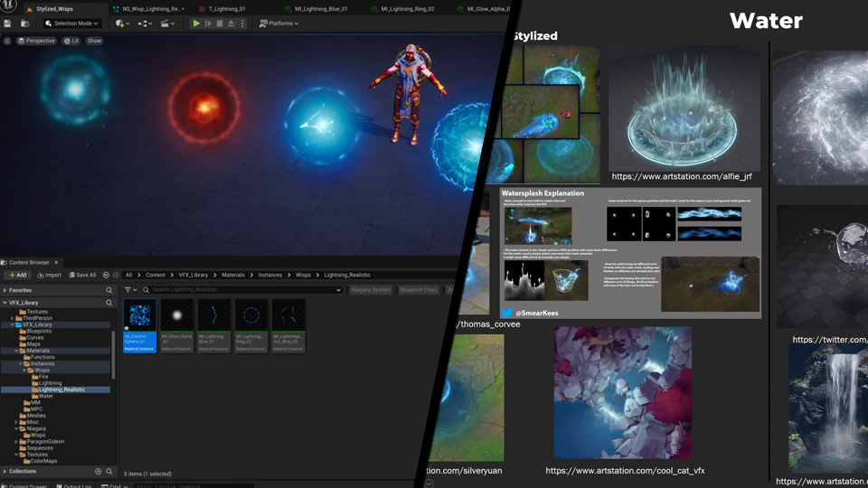Click the search icon beside Favorites
This screenshot has height=488, width=868.
pyautogui.click(x=109, y=290)
